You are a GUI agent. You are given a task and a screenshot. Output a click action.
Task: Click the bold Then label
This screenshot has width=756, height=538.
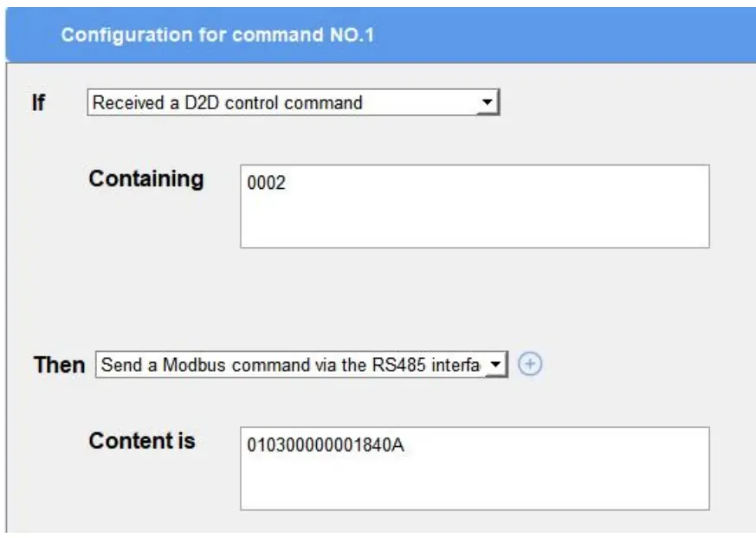pyautogui.click(x=59, y=365)
